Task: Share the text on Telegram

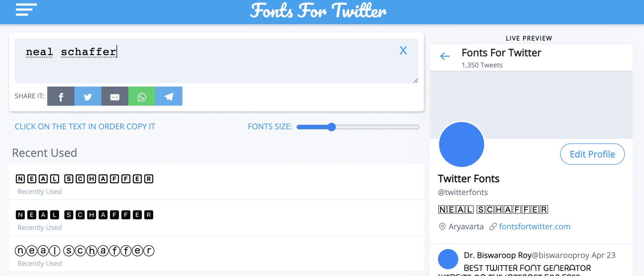Action: pos(169,96)
